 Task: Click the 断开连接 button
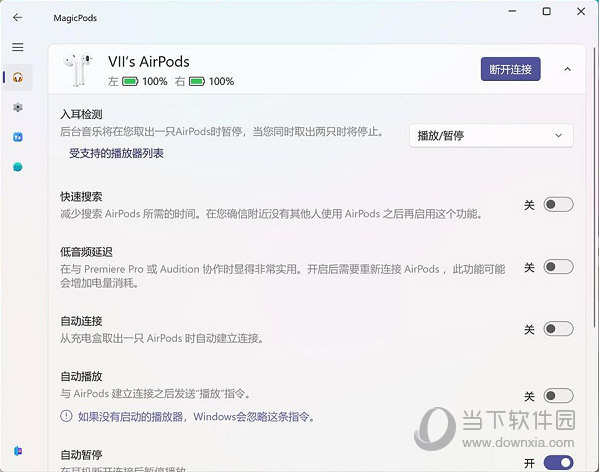click(510, 69)
